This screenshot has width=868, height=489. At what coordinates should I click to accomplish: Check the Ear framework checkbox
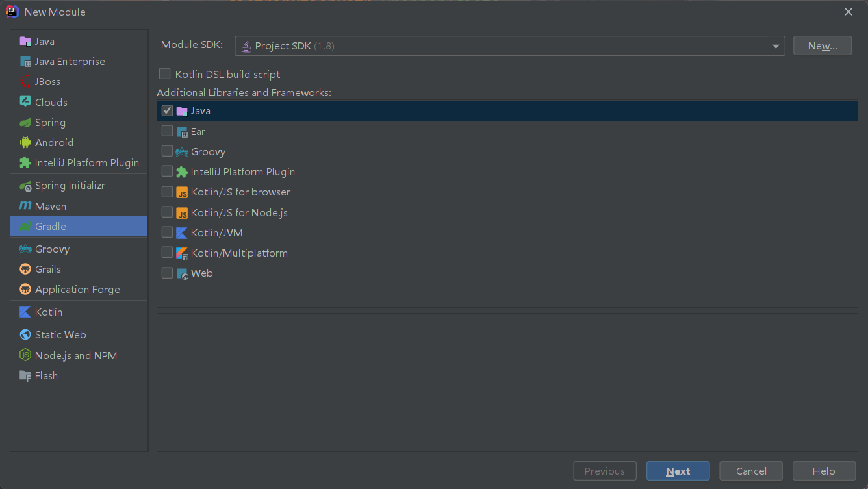click(x=167, y=131)
